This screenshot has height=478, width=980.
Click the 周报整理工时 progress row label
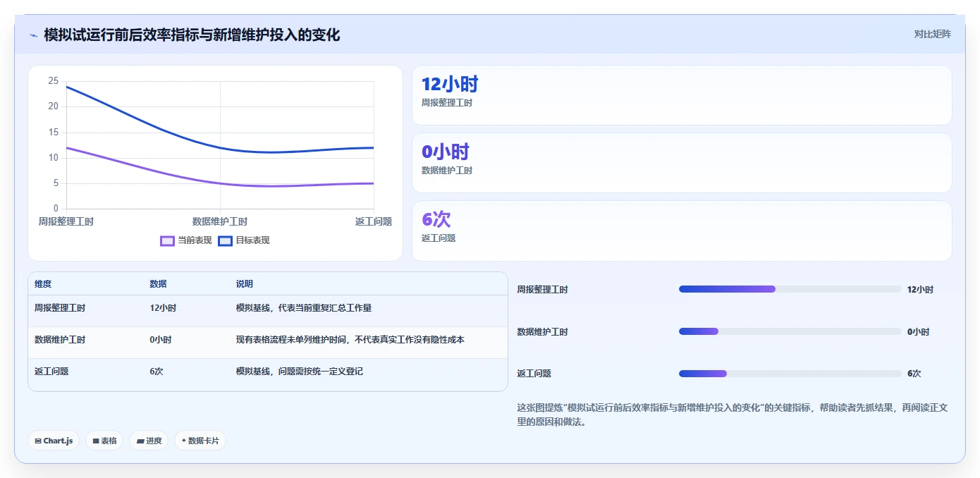pos(542,290)
